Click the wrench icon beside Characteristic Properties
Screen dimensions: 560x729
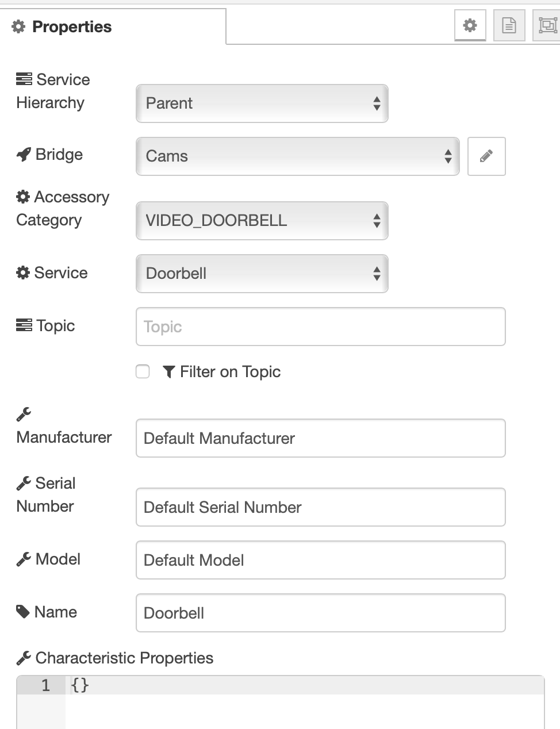(x=24, y=658)
